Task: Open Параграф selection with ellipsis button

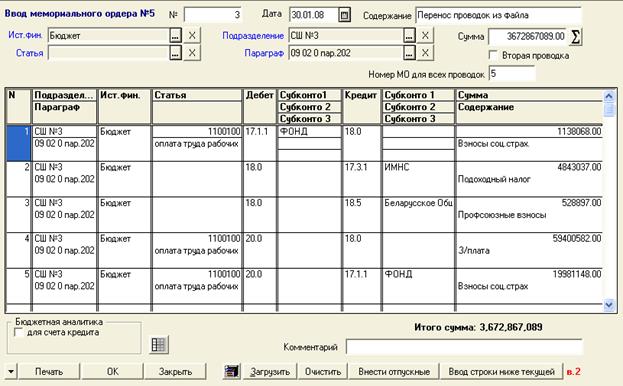Action: click(x=409, y=53)
